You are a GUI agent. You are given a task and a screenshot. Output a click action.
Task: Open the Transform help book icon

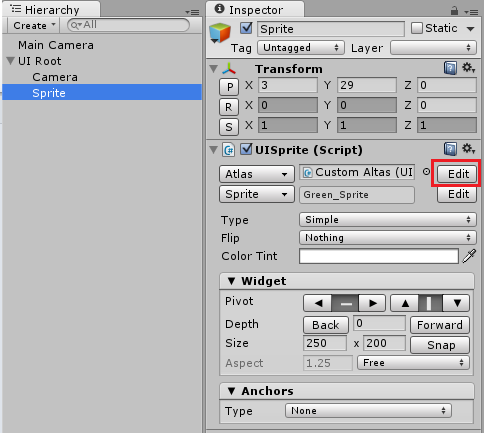coord(450,68)
